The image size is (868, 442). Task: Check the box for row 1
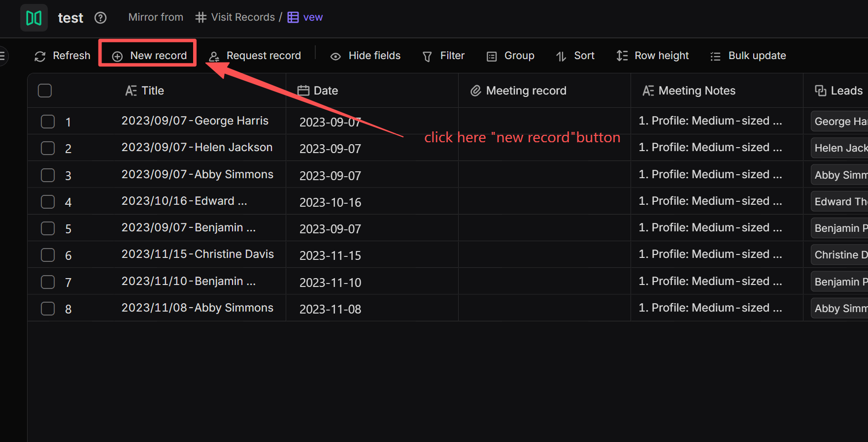(48, 122)
